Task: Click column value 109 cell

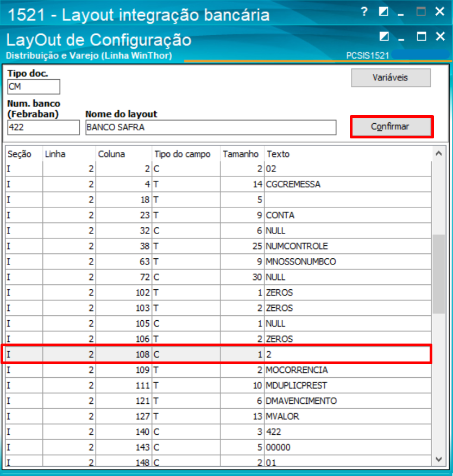Action: [124, 370]
